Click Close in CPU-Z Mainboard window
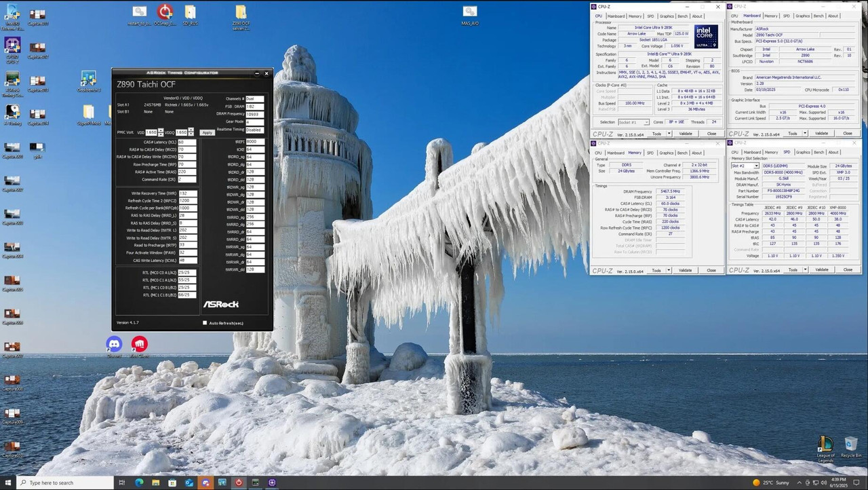This screenshot has width=868, height=490. click(x=848, y=134)
